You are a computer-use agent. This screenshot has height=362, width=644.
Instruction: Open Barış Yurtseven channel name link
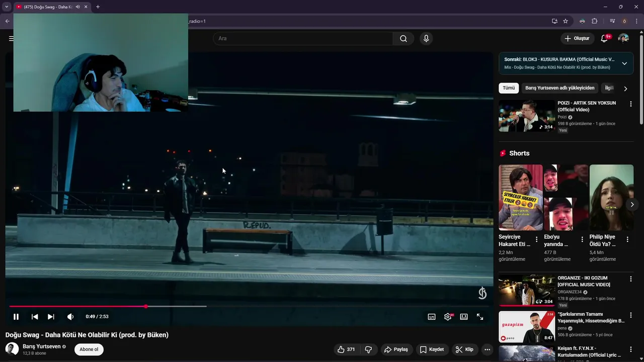coord(42,346)
